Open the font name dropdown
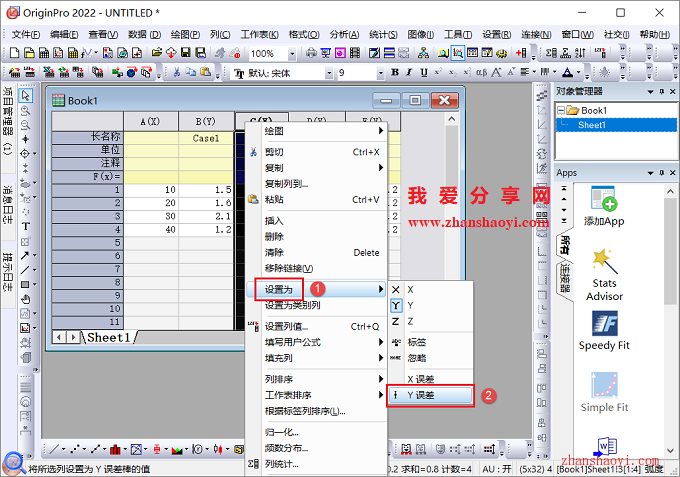Viewport: 680px width, 477px height. click(x=329, y=73)
